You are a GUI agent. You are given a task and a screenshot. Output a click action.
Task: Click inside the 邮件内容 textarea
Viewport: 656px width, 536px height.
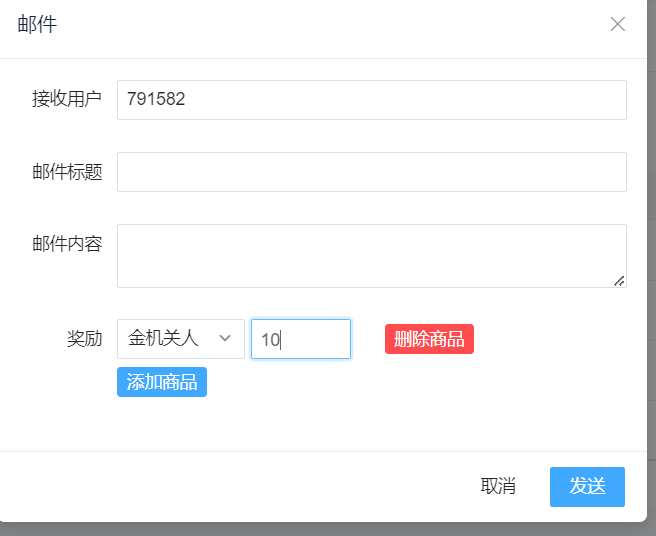(x=371, y=255)
